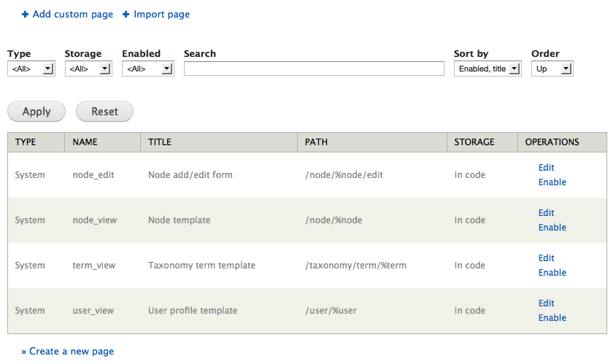Open the Enabled filter dropdown
This screenshot has height=364, width=616.
147,69
